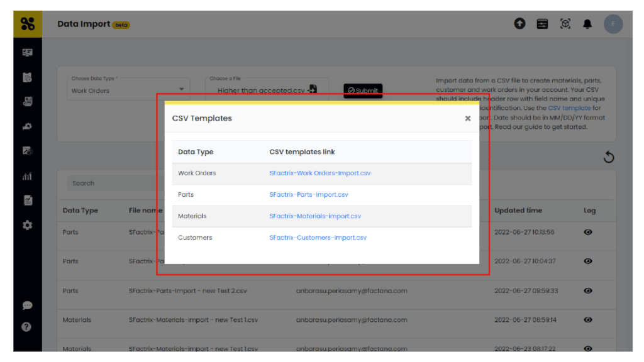Screen dimensions: 644x362
Task: Click updated time 2022-06-27 08:59:14
Action: point(525,320)
